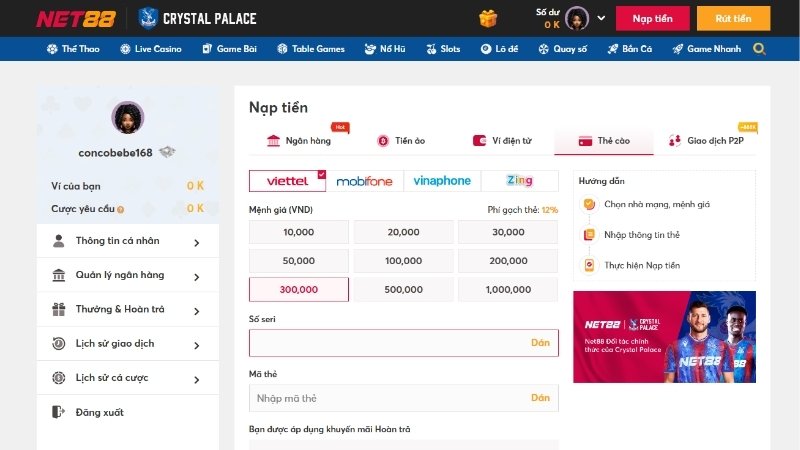Choose 50,000 denomination

(299, 261)
